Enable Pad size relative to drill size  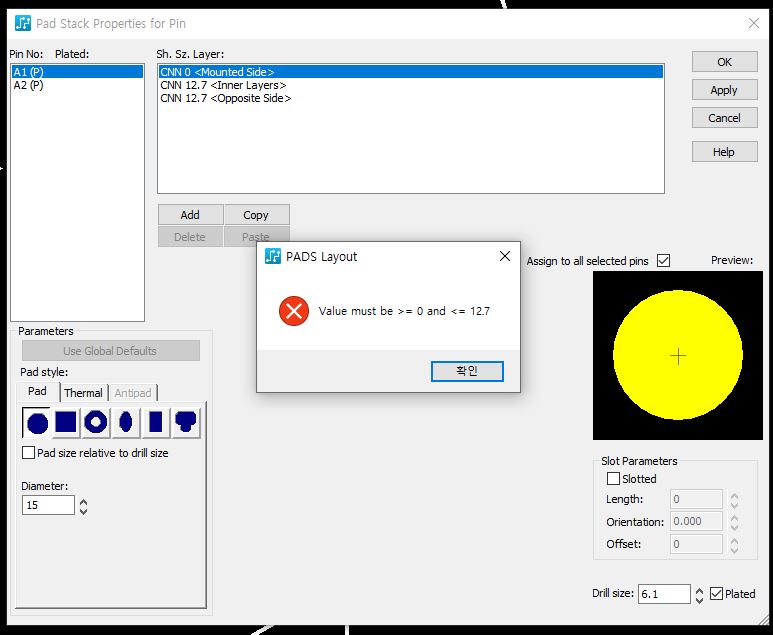pyautogui.click(x=29, y=453)
